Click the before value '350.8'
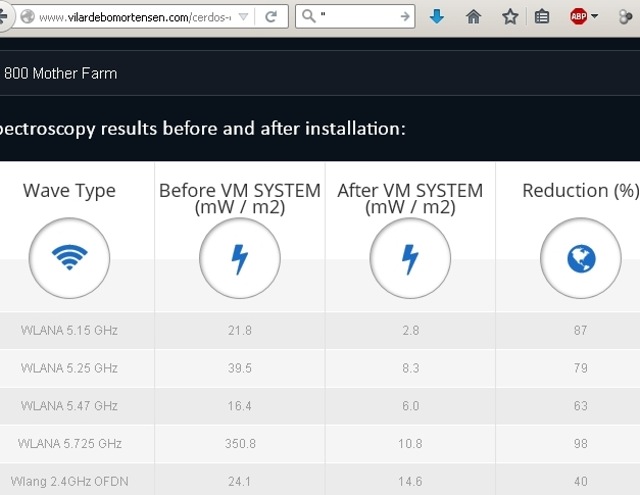 tap(240, 444)
